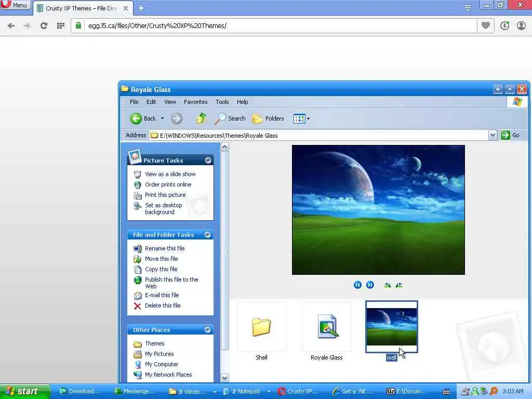Screen dimensions: 532x399
Task: Click the Next Image filmstrip button
Action: (x=370, y=285)
